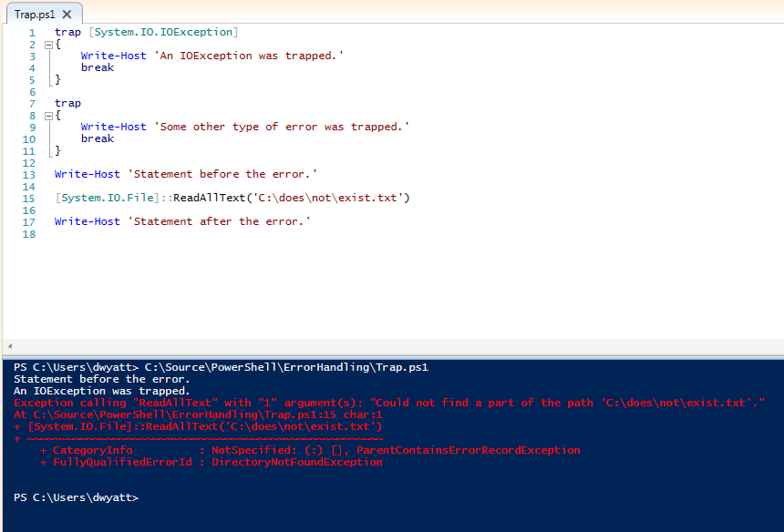
Task: Click Write-Host on line 13
Action: [x=87, y=174]
